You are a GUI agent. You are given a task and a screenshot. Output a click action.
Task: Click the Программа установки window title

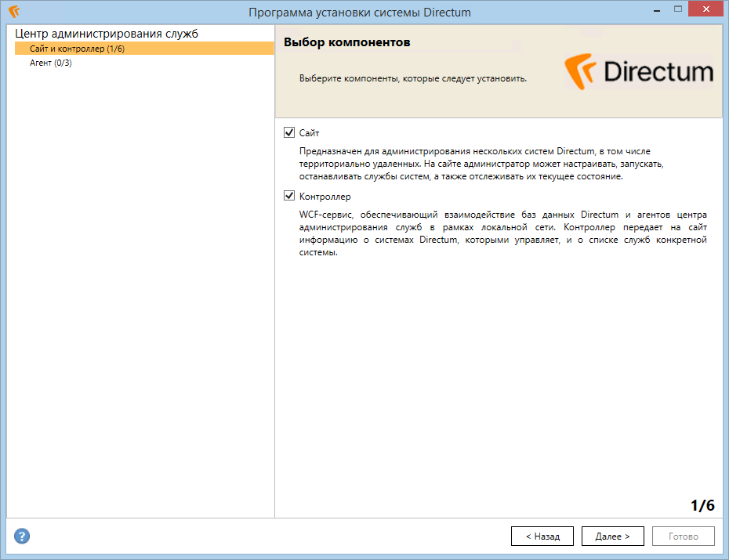tap(359, 12)
